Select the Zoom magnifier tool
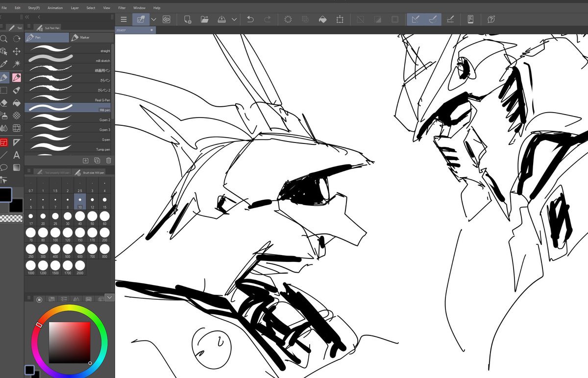 [x=3, y=38]
